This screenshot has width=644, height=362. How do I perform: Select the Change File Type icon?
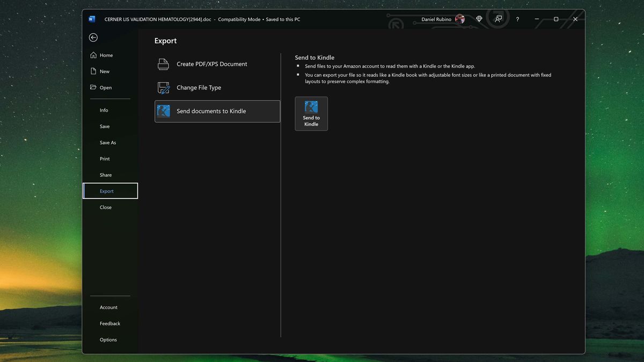pyautogui.click(x=163, y=87)
